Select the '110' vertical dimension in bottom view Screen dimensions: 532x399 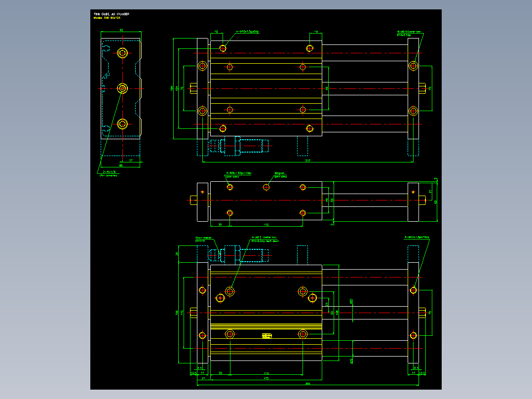tap(182, 313)
